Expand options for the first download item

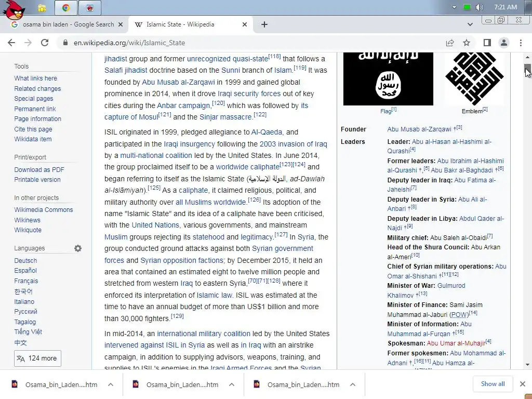(x=111, y=384)
